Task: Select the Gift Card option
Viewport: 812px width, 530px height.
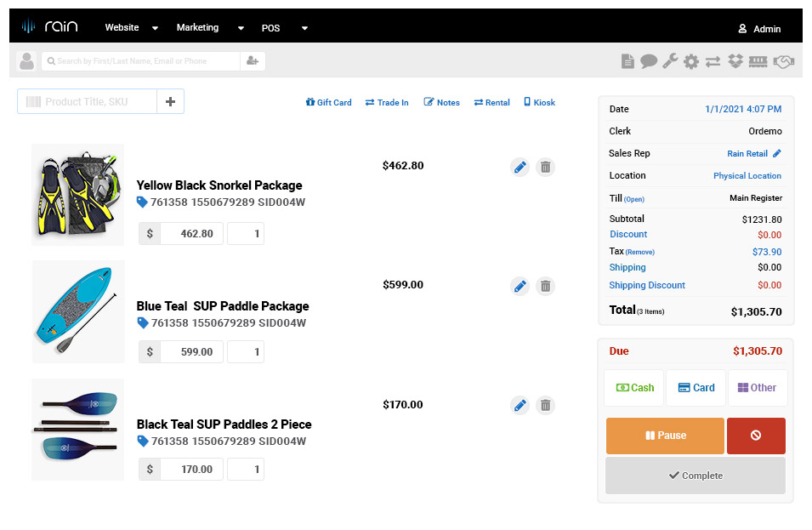Action: click(x=328, y=102)
